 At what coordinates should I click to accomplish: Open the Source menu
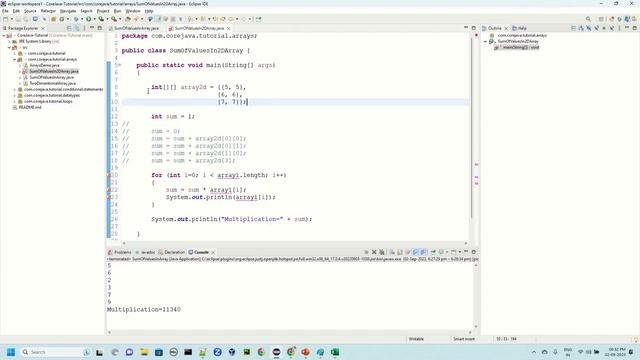click(30, 11)
